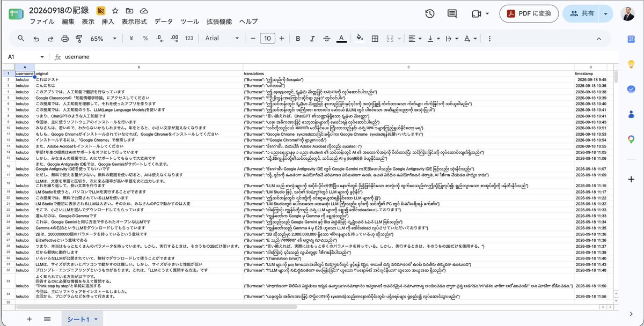The height and width of the screenshot is (326, 644).
Task: Open the text color picker
Action: pyautogui.click(x=341, y=38)
